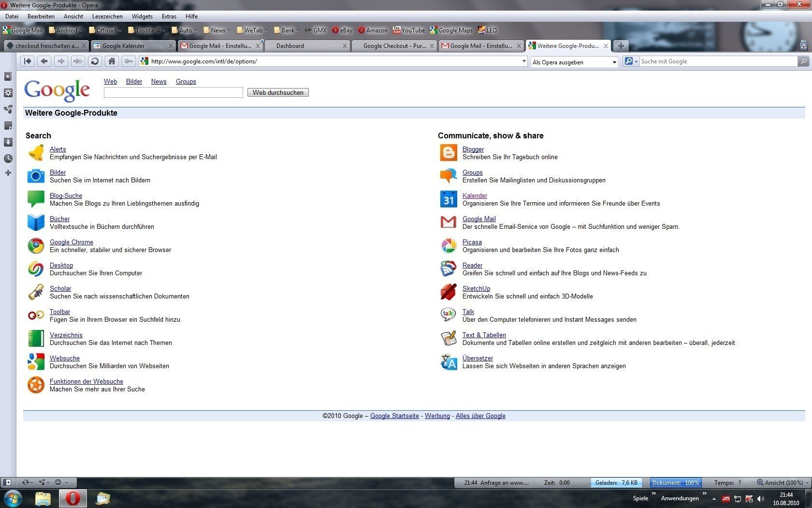812x508 pixels.
Task: Open the Opera sidebar bookmarks star panel
Action: pos(8,77)
